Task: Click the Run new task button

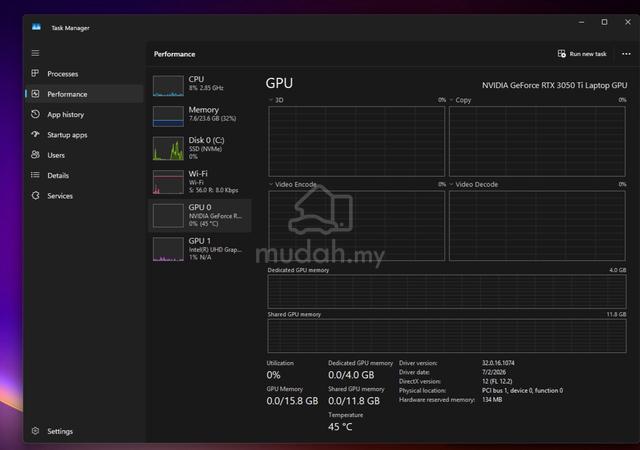Action: click(x=582, y=54)
